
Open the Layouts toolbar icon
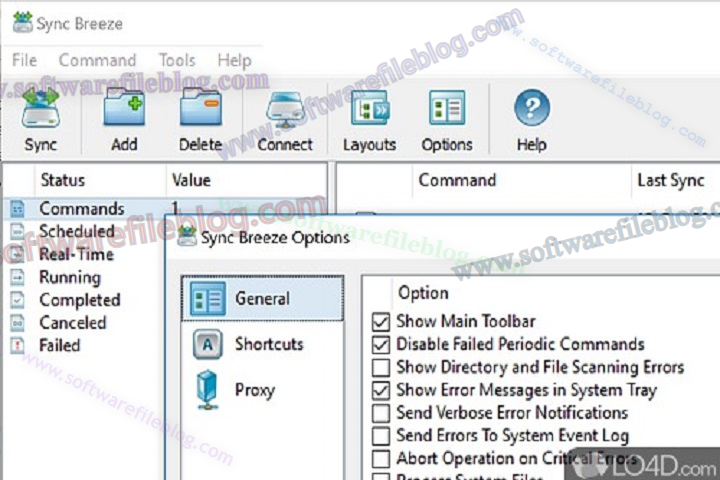point(370,108)
